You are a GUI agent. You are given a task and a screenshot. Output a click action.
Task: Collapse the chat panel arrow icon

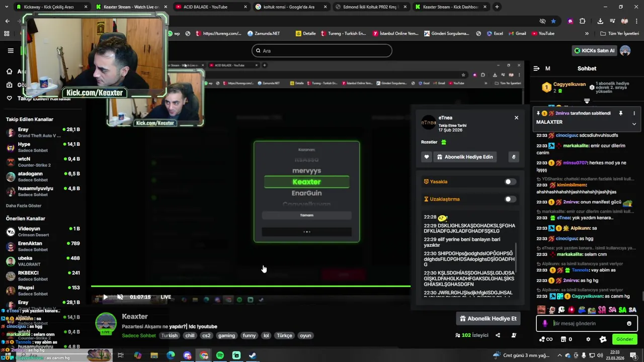536,68
